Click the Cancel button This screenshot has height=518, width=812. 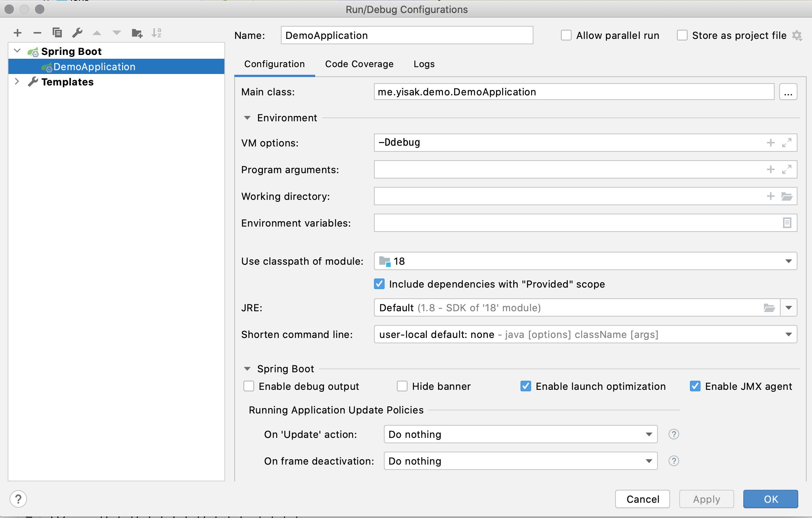[643, 499]
